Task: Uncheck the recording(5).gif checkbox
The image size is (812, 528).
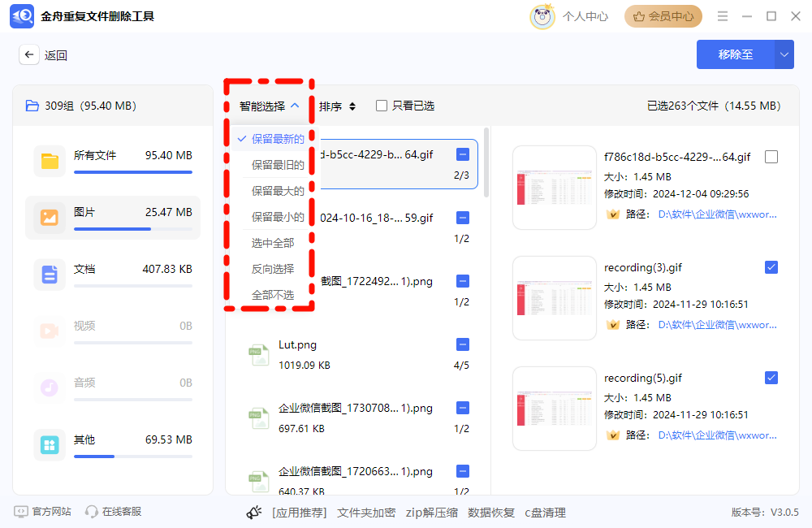Action: pos(771,377)
